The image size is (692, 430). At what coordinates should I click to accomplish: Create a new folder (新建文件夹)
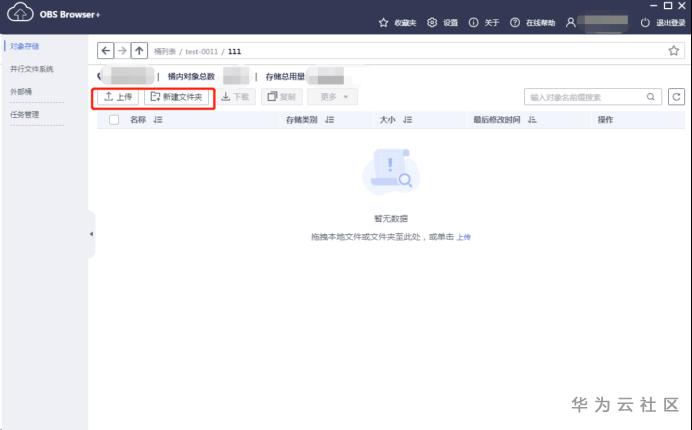point(177,97)
